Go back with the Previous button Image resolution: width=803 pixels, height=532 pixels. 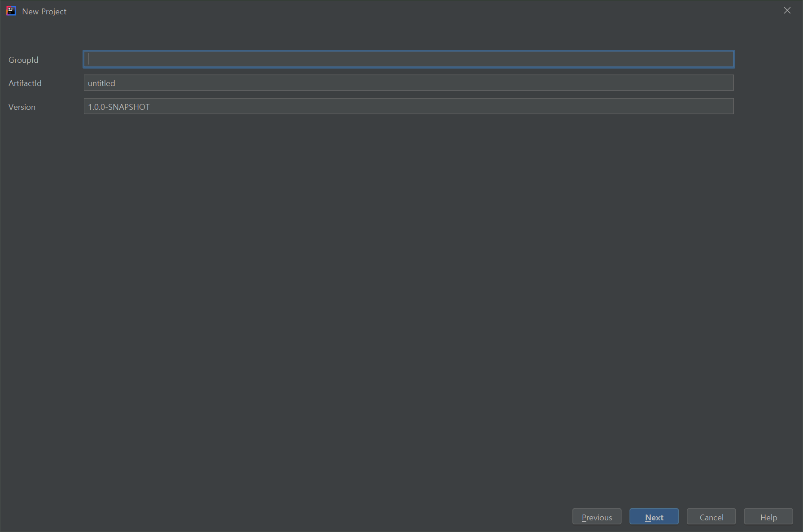(597, 517)
